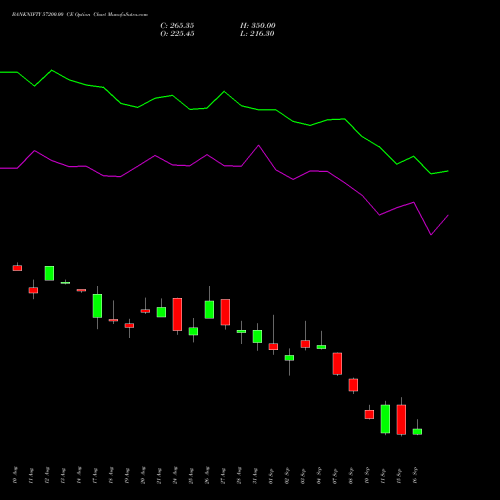
Task: Click the low value L: 216.30
Action: pos(257,34)
